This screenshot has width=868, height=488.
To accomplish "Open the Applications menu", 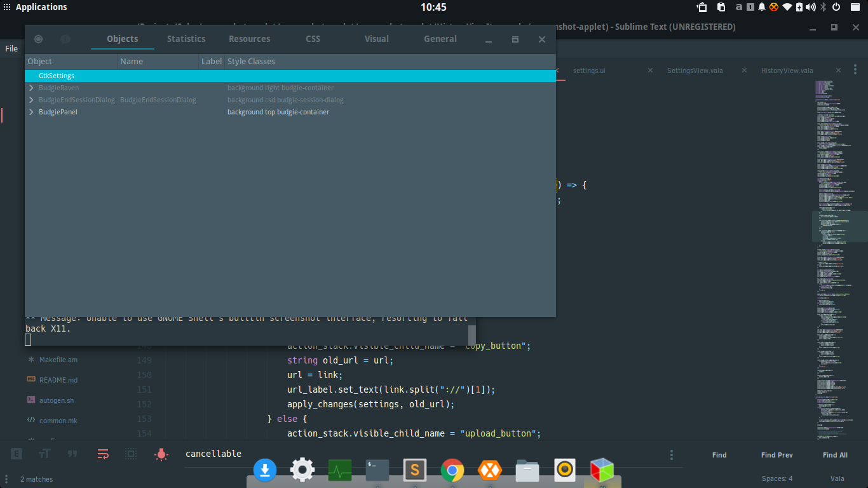I will [36, 7].
